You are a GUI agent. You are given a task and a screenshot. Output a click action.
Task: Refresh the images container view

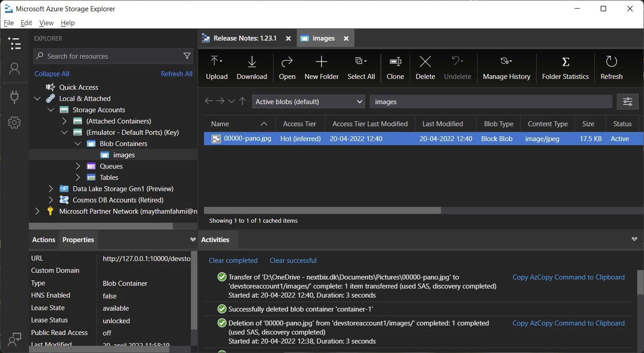pos(611,68)
